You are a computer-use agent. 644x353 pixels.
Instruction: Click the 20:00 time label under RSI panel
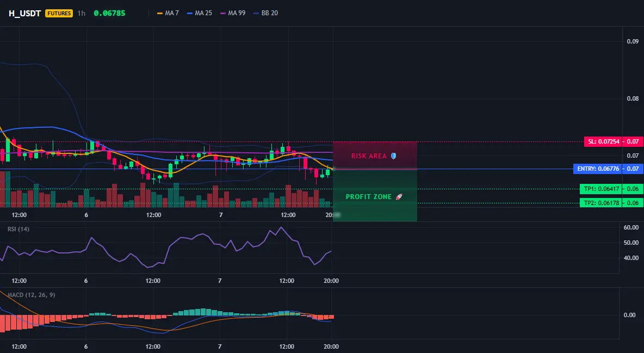click(x=331, y=281)
